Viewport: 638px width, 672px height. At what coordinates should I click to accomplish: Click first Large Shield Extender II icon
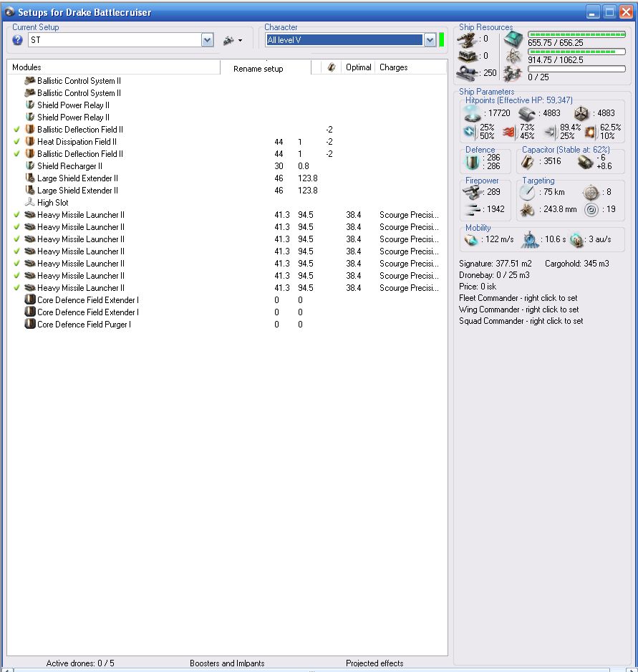click(x=30, y=178)
